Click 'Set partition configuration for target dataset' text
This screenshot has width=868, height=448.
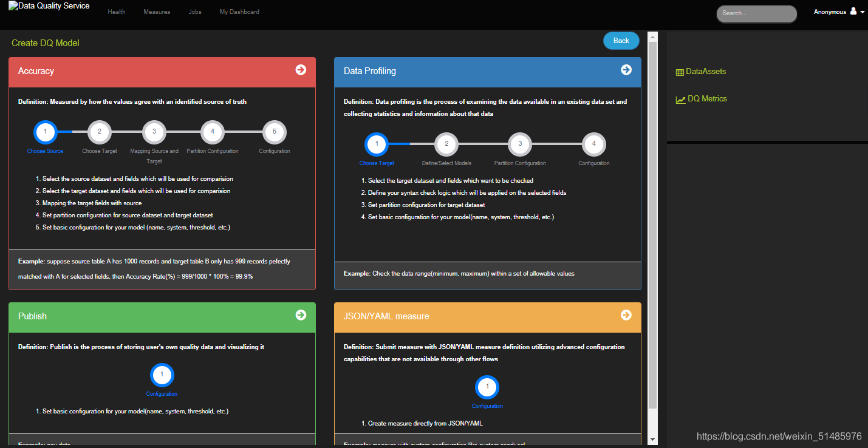click(426, 205)
